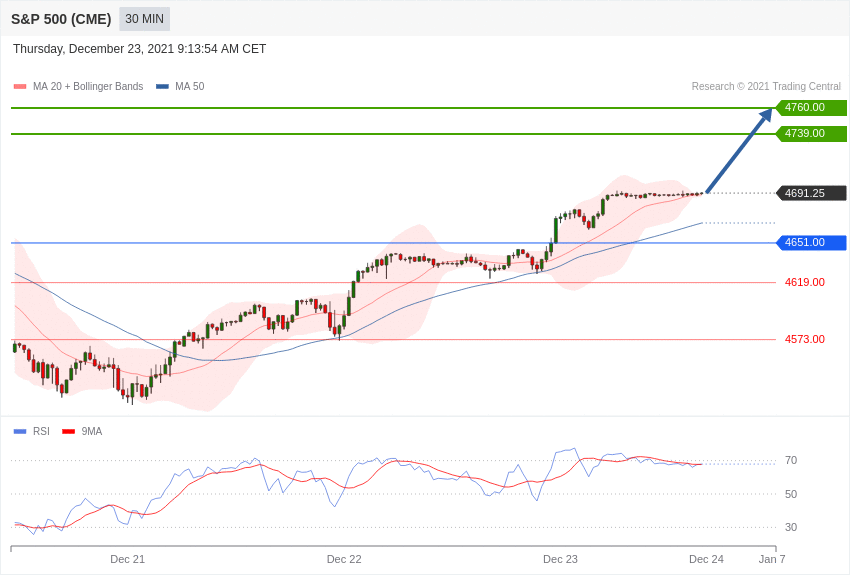Click the 4691.25 current price tag
Screen dimensions: 850x576
click(811, 193)
